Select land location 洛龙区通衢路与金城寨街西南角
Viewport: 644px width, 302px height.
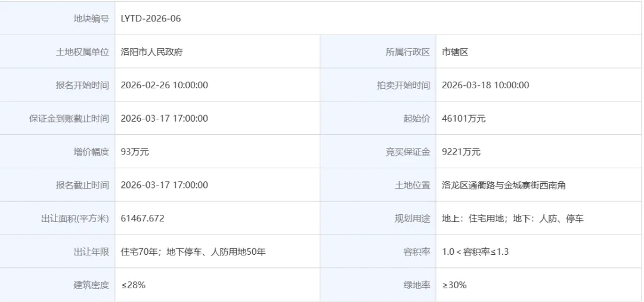click(504, 185)
